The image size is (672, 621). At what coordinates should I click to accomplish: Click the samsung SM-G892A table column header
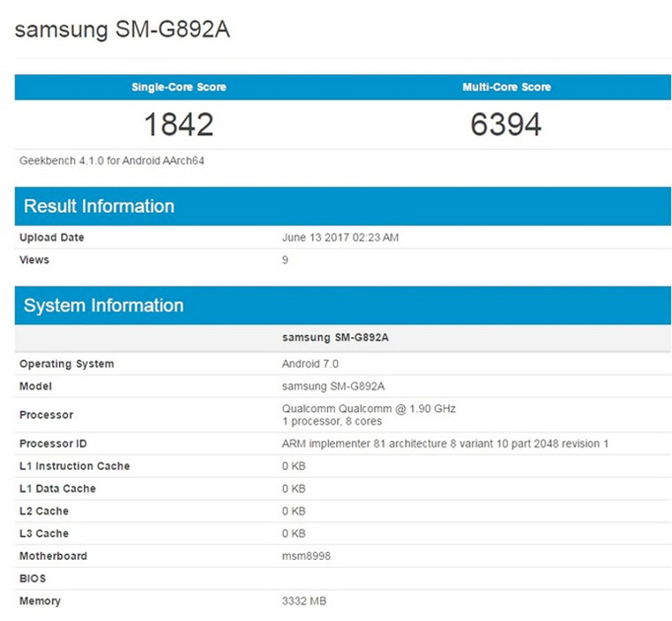334,337
